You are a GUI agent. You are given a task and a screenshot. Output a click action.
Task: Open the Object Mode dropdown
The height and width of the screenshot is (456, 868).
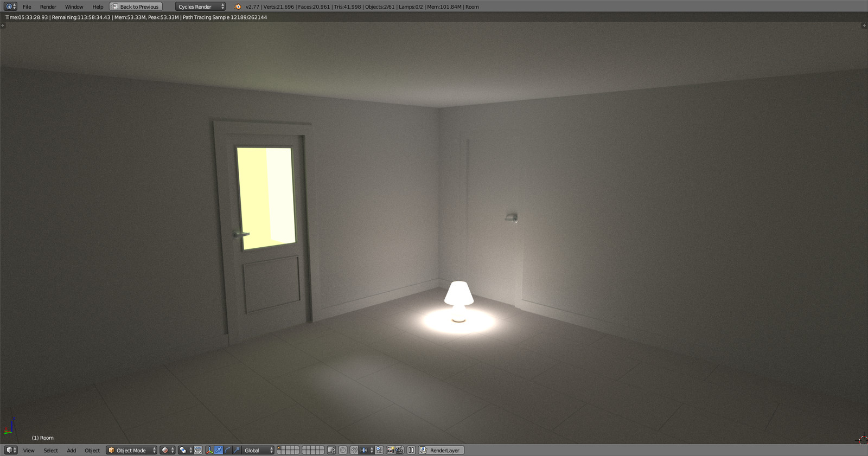click(132, 450)
